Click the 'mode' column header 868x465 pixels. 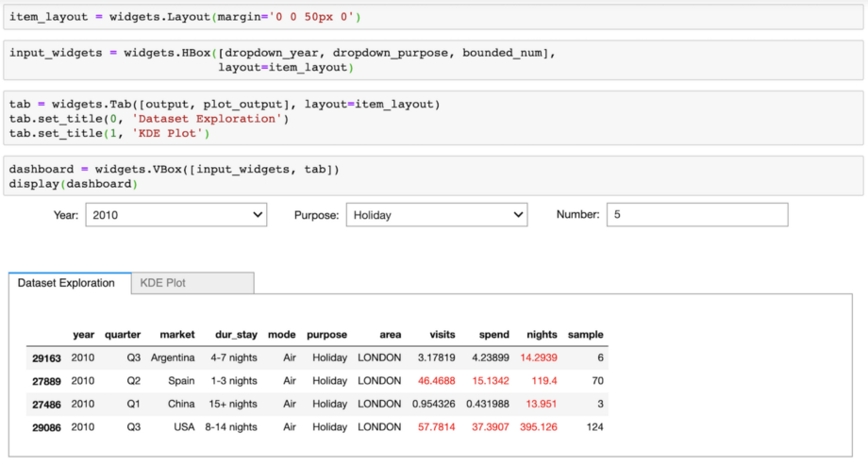[281, 334]
